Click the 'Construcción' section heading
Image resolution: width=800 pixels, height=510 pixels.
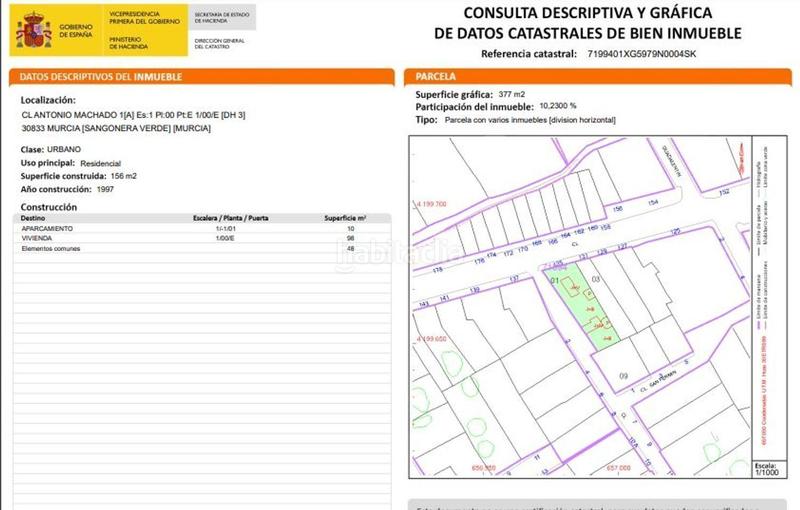click(48, 207)
